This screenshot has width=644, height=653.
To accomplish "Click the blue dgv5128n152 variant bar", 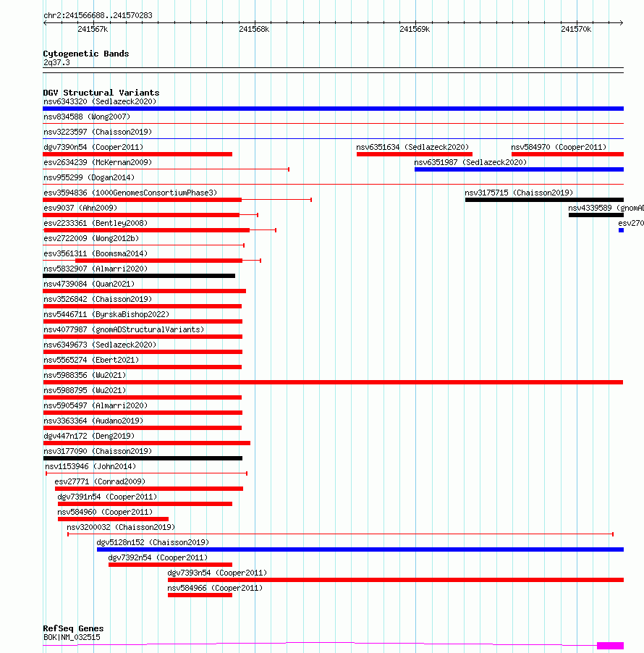I will click(x=360, y=549).
